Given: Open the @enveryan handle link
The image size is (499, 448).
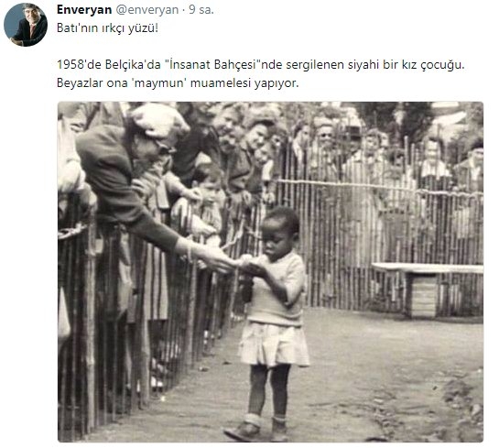Looking at the screenshot, I should pyautogui.click(x=146, y=10).
